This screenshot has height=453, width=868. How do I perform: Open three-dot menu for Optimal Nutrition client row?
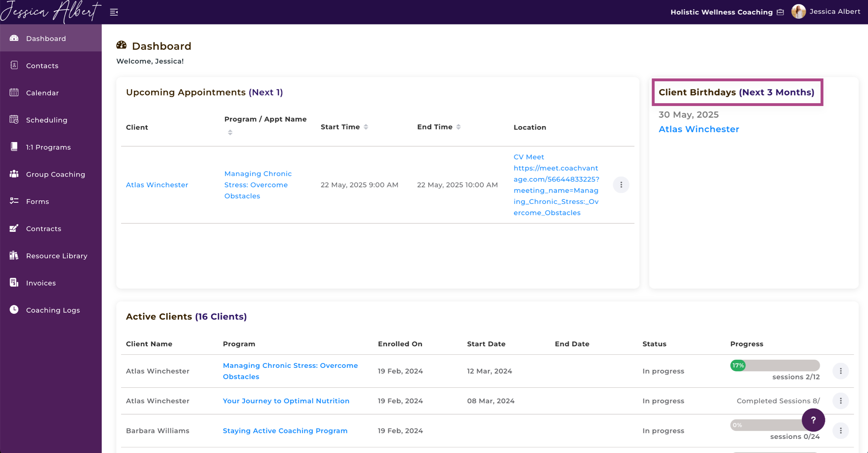click(x=841, y=401)
